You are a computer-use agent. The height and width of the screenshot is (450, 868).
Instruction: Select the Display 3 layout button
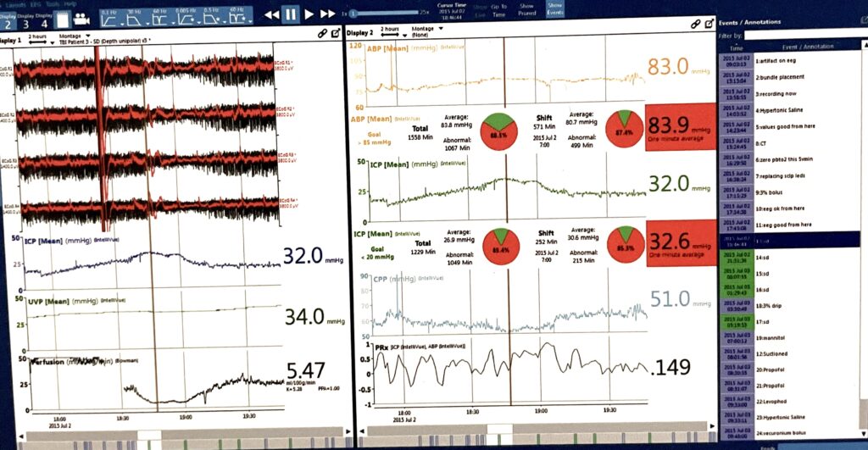pyautogui.click(x=25, y=20)
